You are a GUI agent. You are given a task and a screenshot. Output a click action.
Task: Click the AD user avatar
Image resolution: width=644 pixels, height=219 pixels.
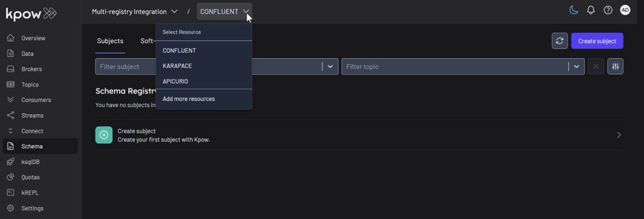coord(625,10)
